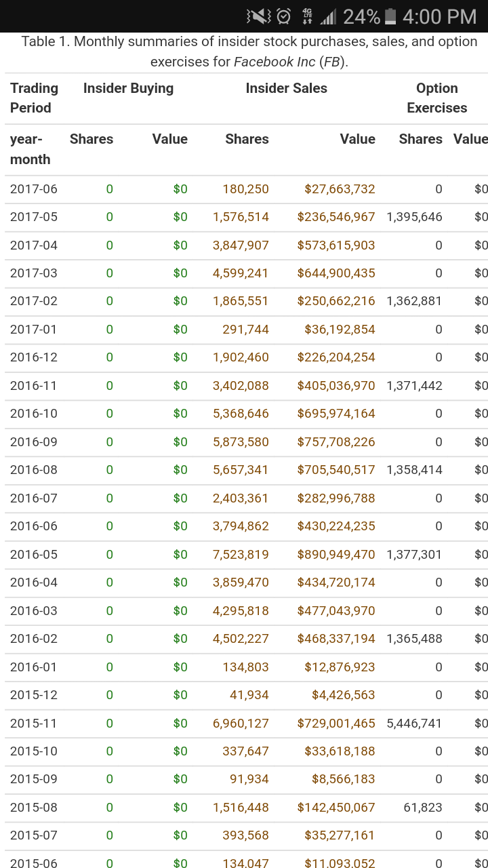Tap the 24% battery percentage
Image resolution: width=488 pixels, height=868 pixels.
pos(361,16)
